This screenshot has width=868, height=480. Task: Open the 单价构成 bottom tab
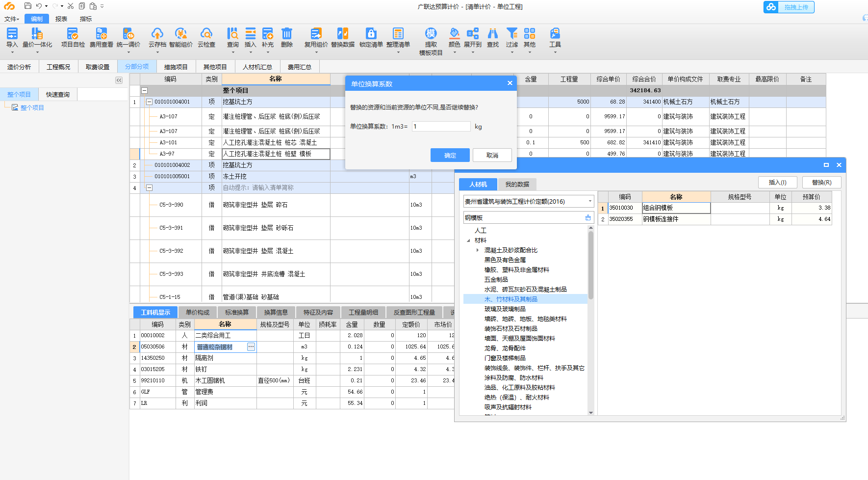tap(198, 312)
